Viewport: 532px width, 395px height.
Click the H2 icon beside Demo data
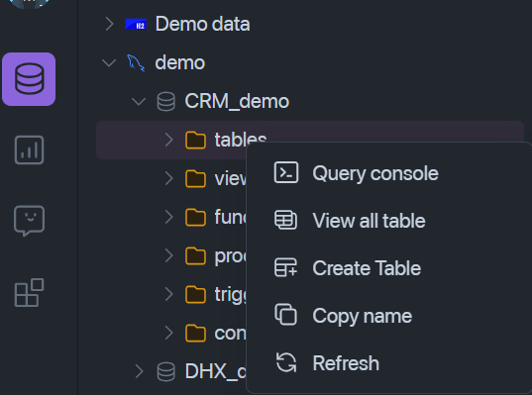tap(136, 25)
